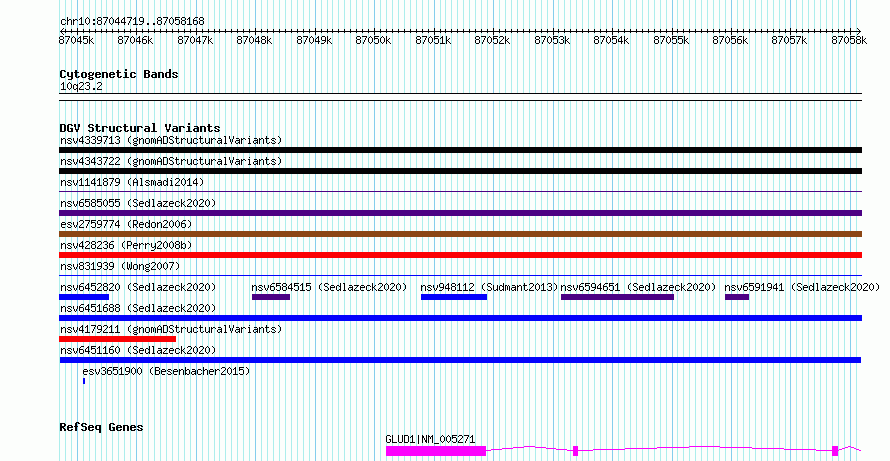The width and height of the screenshot is (890, 461).
Task: Click nsv6451160 (Sedlazeck2020) label
Action: coord(138,350)
